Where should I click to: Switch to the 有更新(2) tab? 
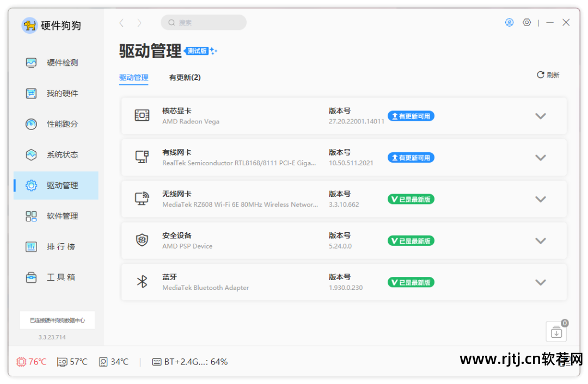185,77
